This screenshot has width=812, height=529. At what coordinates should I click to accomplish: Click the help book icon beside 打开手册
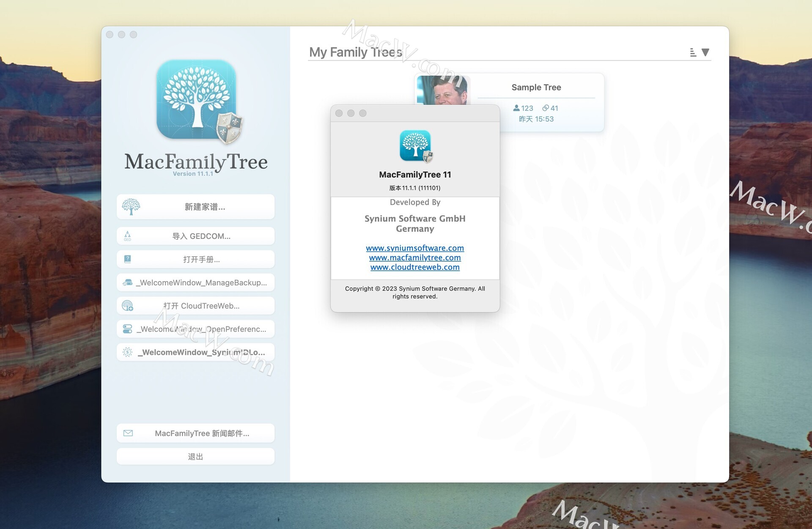click(127, 259)
